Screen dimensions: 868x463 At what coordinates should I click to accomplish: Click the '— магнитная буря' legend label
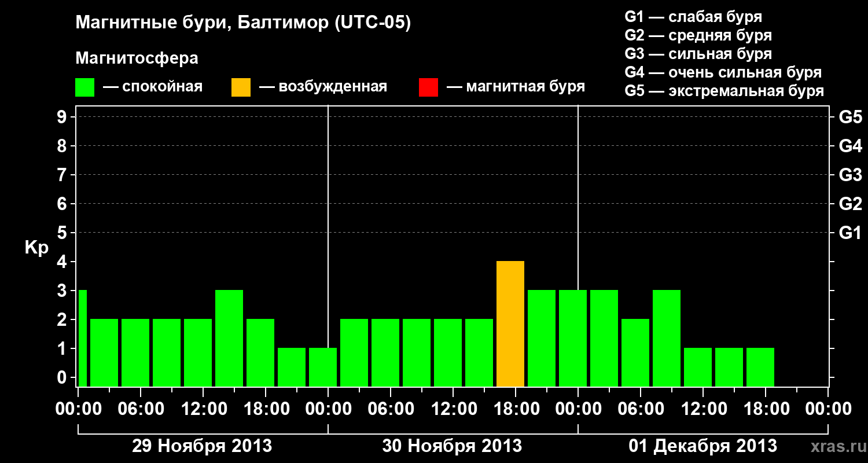(x=516, y=87)
